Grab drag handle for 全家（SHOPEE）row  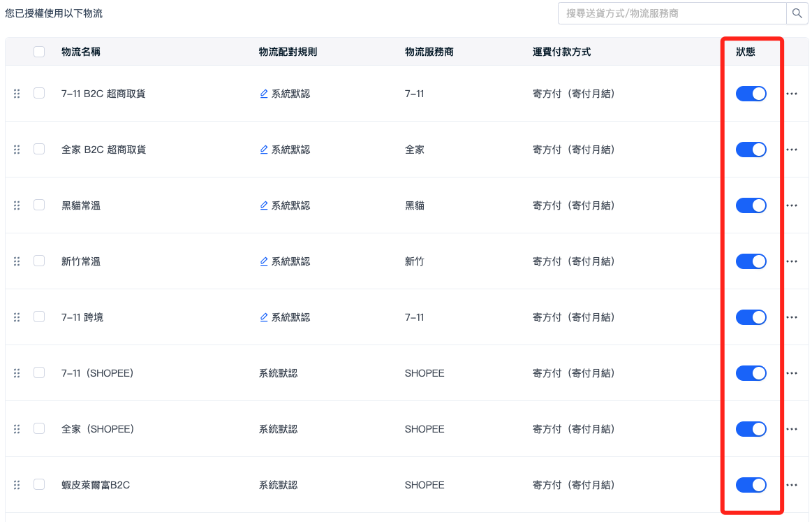pos(17,429)
